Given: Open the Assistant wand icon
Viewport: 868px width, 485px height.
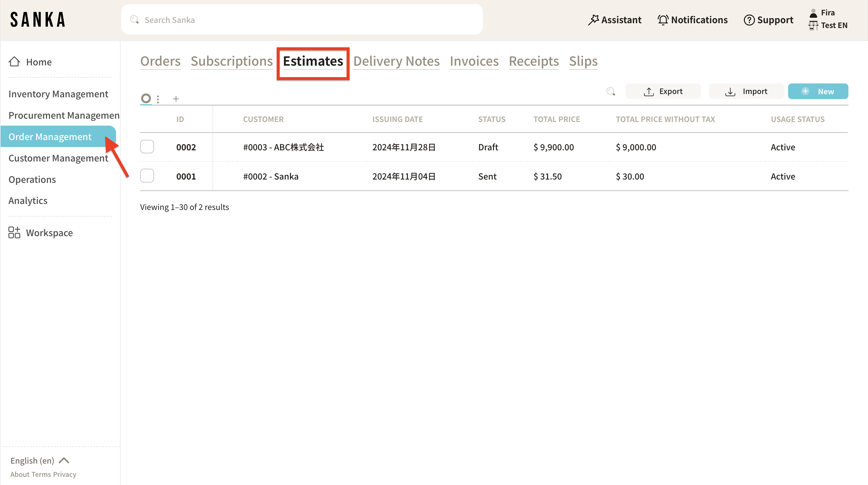Looking at the screenshot, I should (x=593, y=20).
